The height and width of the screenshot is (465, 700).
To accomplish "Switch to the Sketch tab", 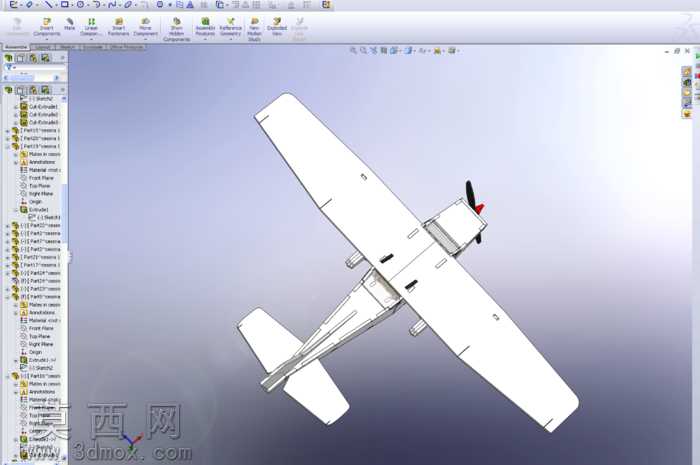I will (67, 47).
